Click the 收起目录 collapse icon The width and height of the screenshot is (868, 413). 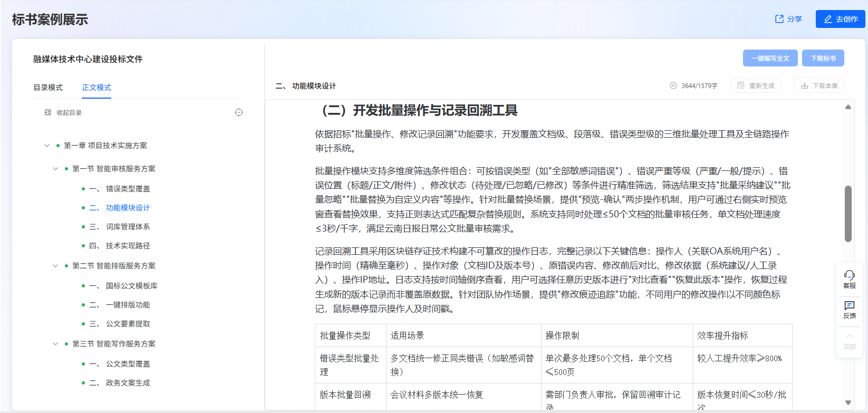48,112
